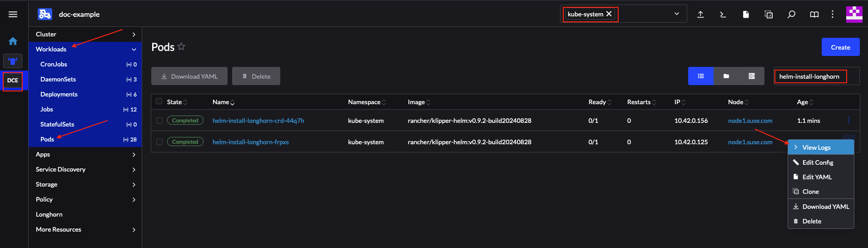Open the helm-install-longhorn-frpxs pod link
This screenshot has height=248, width=868.
coord(250,142)
